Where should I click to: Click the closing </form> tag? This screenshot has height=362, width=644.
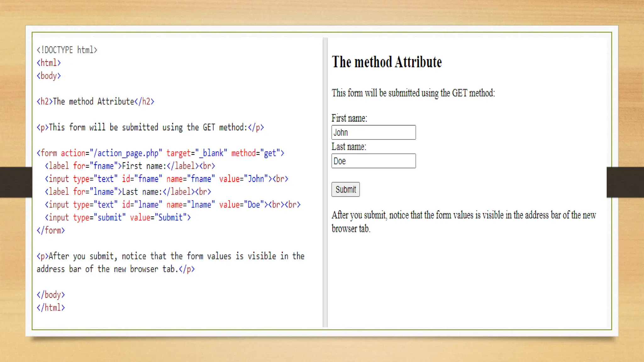click(51, 230)
